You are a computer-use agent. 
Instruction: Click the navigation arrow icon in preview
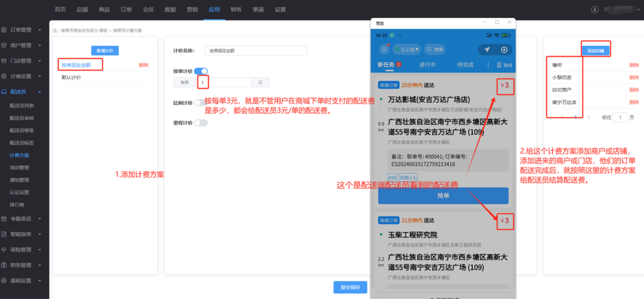pos(487,50)
